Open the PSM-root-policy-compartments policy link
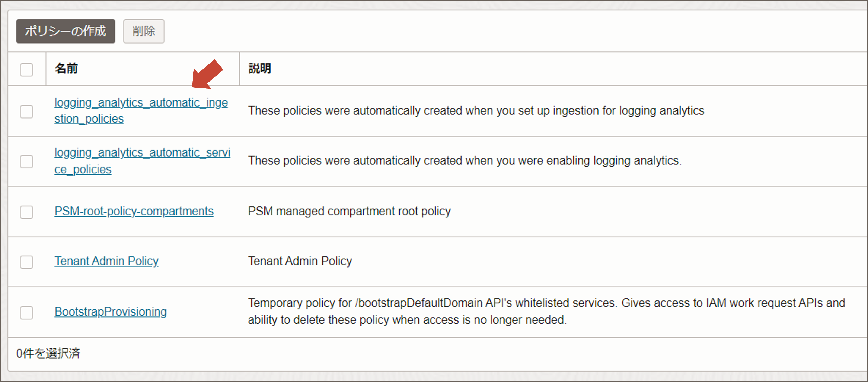 (134, 211)
